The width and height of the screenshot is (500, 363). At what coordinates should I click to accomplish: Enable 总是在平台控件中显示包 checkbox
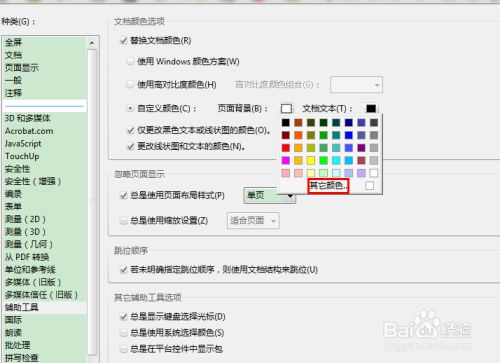point(124,349)
